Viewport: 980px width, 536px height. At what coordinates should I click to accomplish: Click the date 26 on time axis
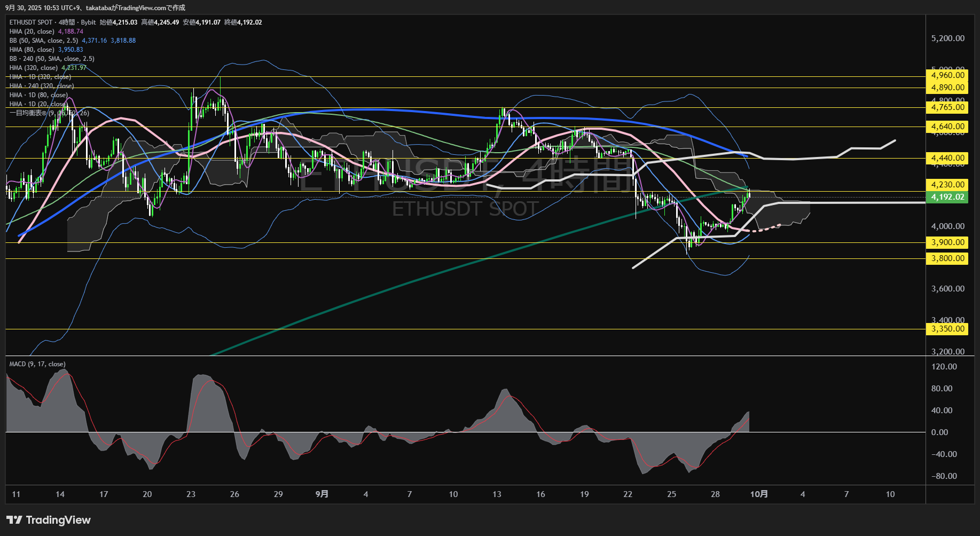234,494
